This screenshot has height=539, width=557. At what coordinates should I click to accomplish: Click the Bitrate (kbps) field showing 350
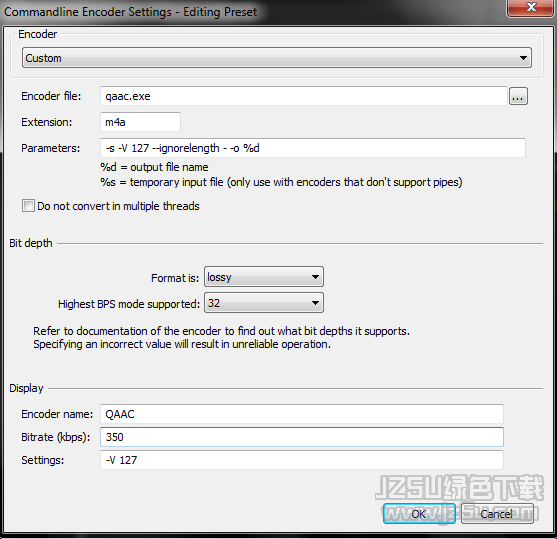302,437
